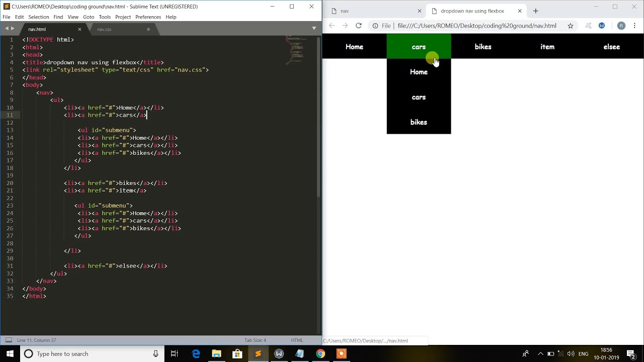The width and height of the screenshot is (644, 362).
Task: Open the Preferences menu
Action: coord(148,17)
